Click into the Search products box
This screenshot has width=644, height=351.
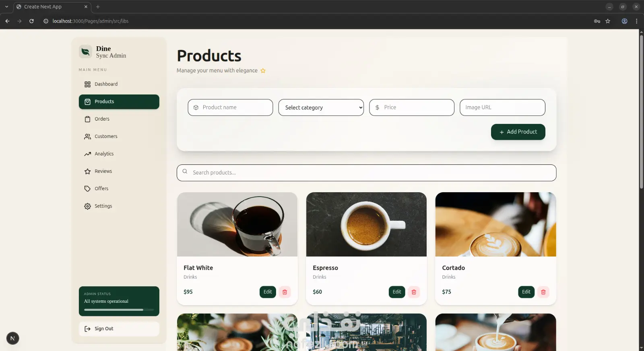tap(367, 173)
